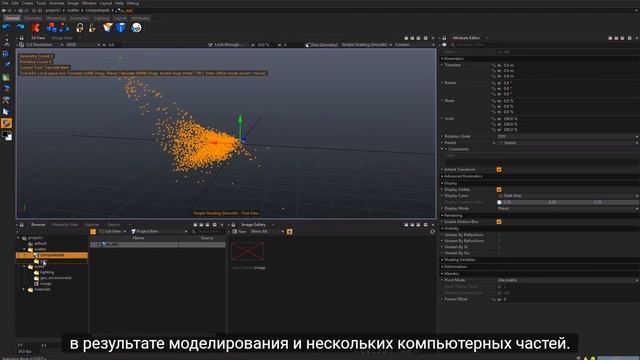Toggle the Enable Motion Blur checkbox
The height and width of the screenshot is (360, 640).
pyautogui.click(x=499, y=222)
